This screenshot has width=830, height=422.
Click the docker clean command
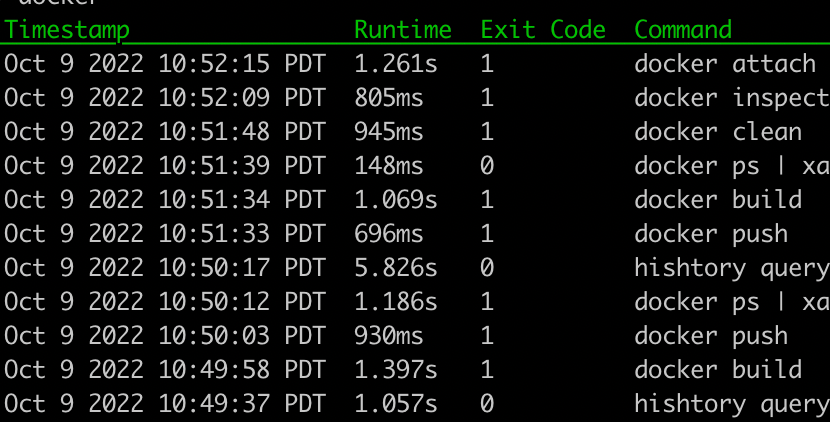tap(718, 132)
